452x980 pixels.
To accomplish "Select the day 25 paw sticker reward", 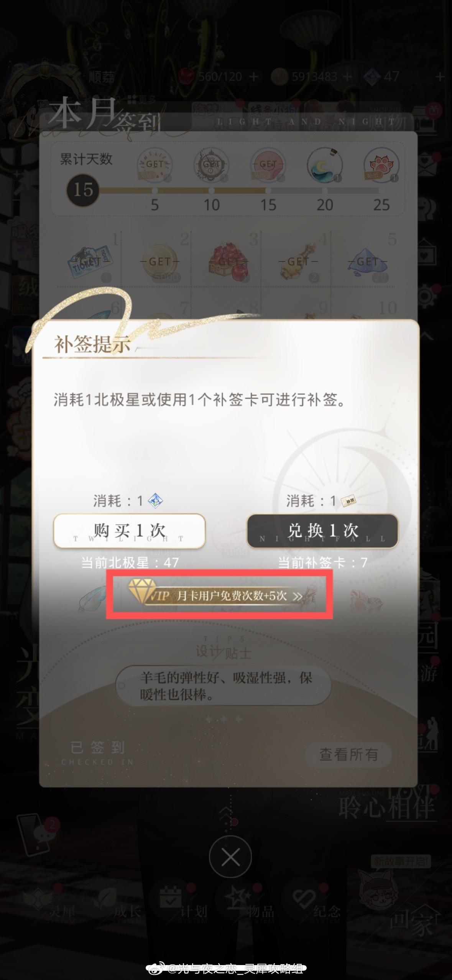I will tap(381, 165).
